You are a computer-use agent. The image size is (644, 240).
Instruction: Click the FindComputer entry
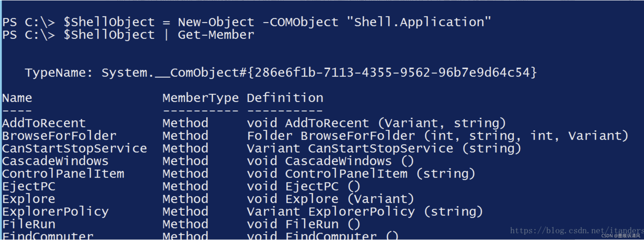pos(48,235)
